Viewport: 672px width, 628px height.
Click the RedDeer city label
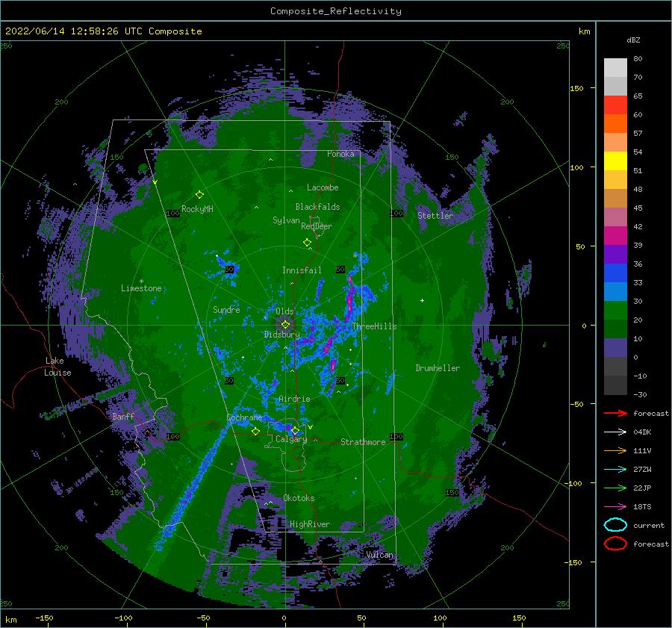coord(317,226)
